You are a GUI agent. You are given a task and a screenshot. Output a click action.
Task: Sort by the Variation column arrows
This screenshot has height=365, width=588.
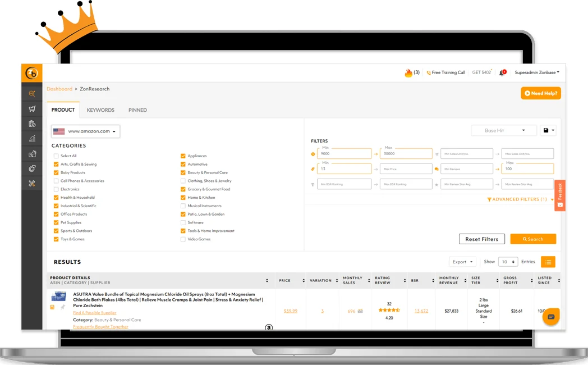tap(337, 281)
